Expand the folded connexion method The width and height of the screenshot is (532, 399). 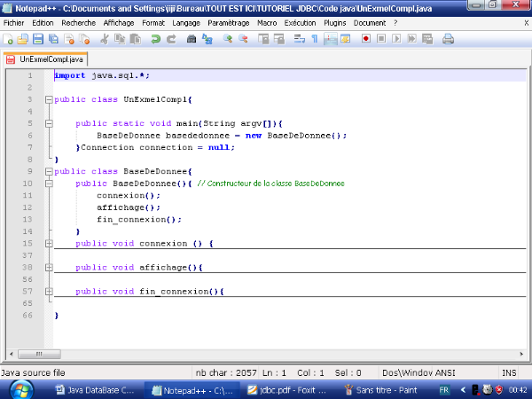(x=49, y=243)
